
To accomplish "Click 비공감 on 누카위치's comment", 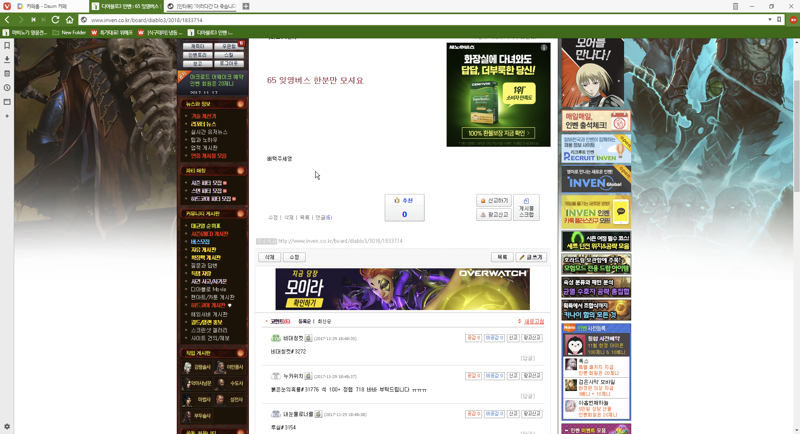I will click(x=494, y=376).
